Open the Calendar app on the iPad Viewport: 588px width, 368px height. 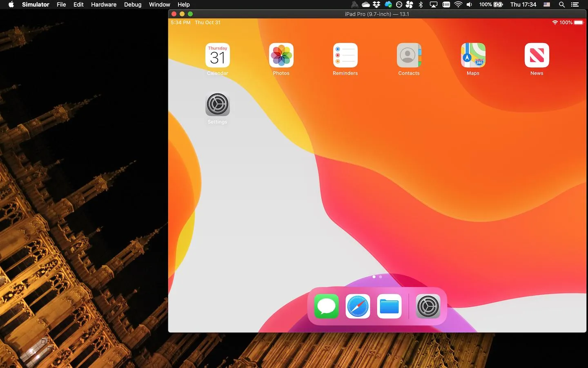click(217, 55)
